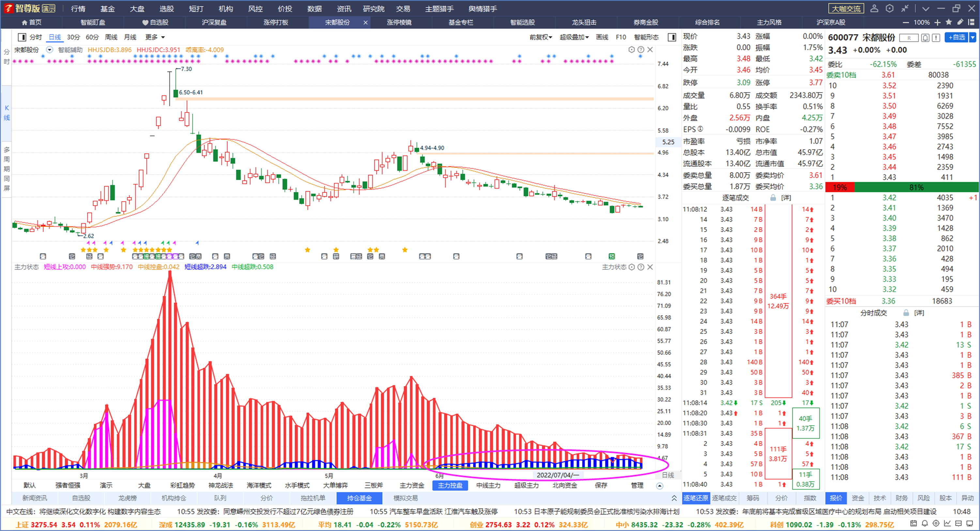Click the favorites star icon in the tab bar

(949, 22)
